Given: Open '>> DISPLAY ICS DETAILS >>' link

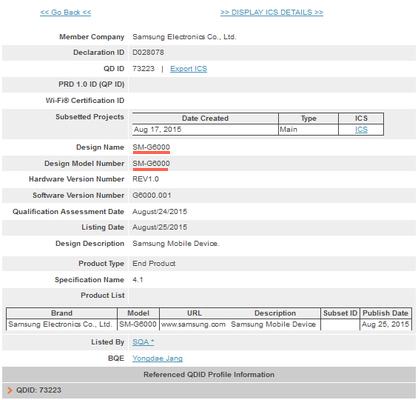Looking at the screenshot, I should pos(272,13).
